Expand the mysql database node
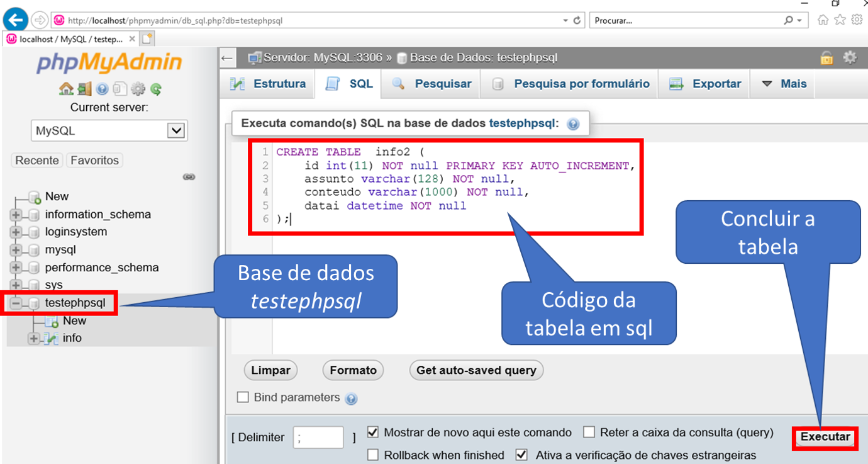868x464 pixels. pos(16,250)
